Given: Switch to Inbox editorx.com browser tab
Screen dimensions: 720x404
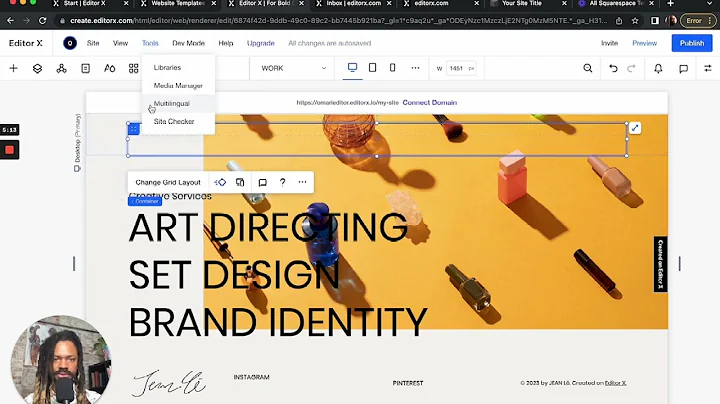Looking at the screenshot, I should [x=354, y=4].
